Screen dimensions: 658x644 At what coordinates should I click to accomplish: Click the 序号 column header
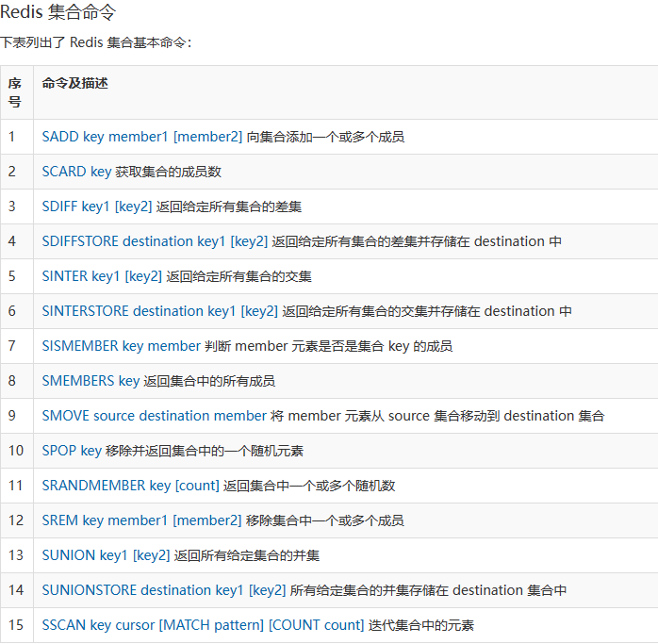(x=15, y=92)
